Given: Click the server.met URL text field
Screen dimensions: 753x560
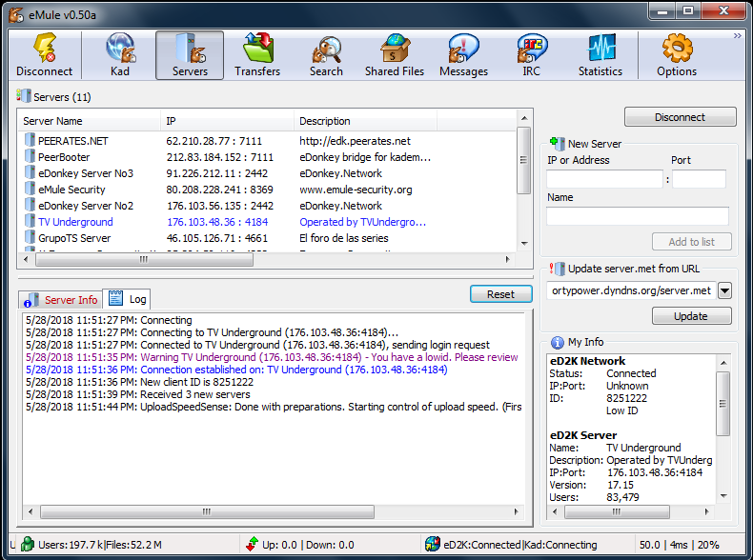Looking at the screenshot, I should (x=632, y=290).
